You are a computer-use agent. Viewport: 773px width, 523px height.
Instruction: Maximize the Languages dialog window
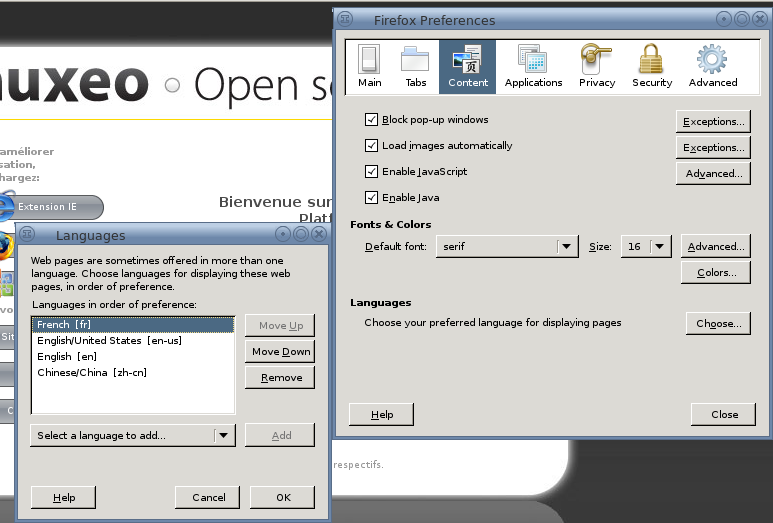pos(301,234)
